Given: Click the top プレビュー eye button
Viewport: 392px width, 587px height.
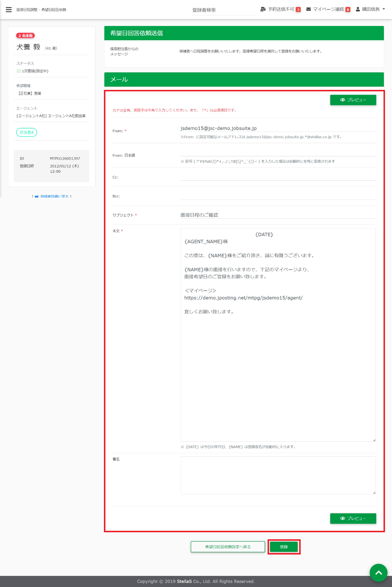Looking at the screenshot, I should 353,100.
